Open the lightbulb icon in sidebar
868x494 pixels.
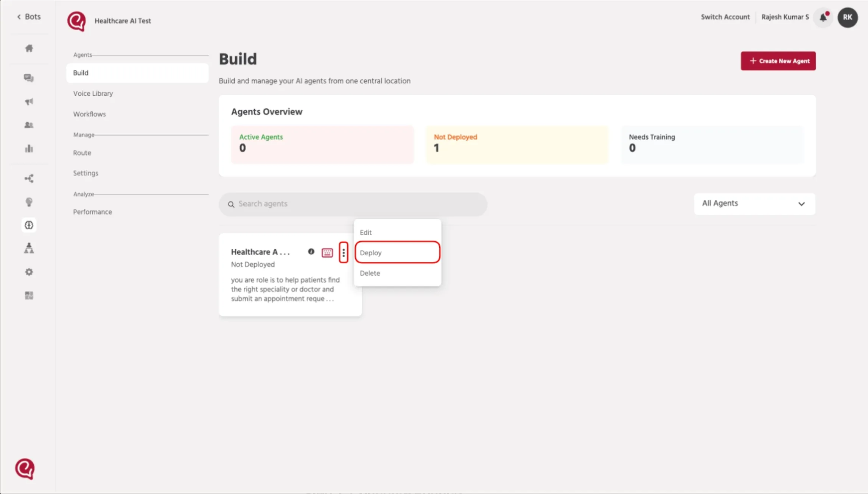pyautogui.click(x=29, y=202)
